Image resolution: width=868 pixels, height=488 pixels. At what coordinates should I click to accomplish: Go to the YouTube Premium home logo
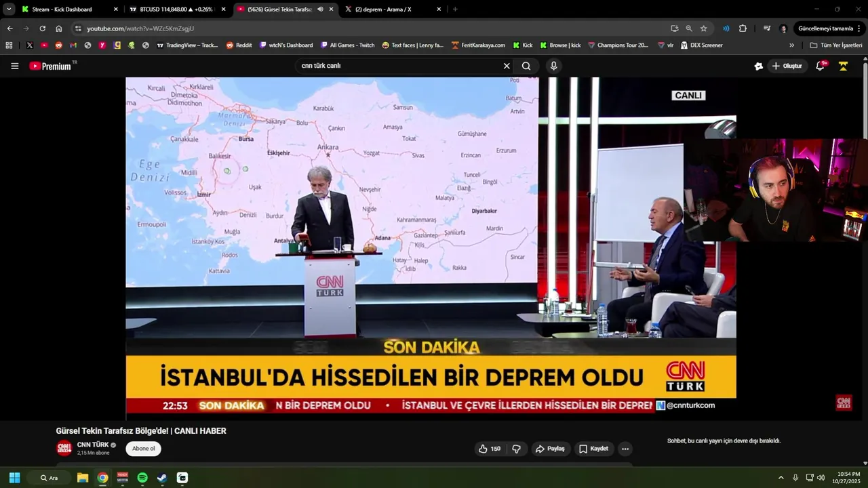53,66
